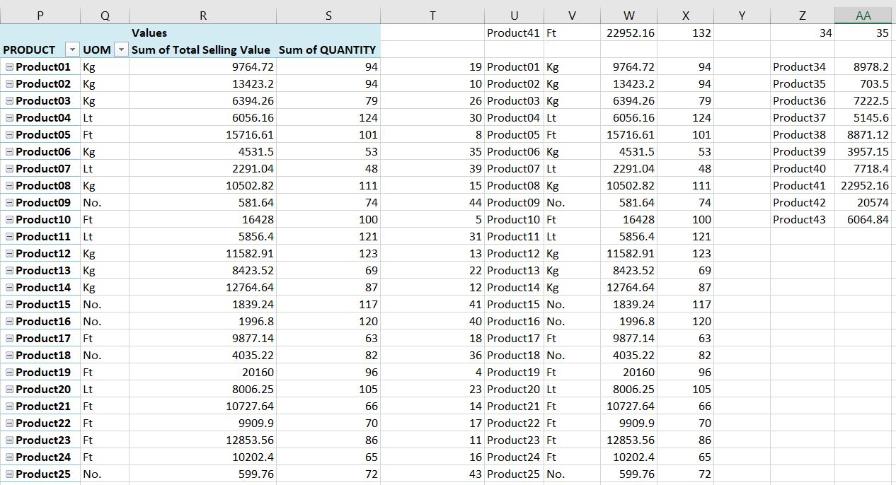
Task: Select column U header
Action: click(x=514, y=15)
